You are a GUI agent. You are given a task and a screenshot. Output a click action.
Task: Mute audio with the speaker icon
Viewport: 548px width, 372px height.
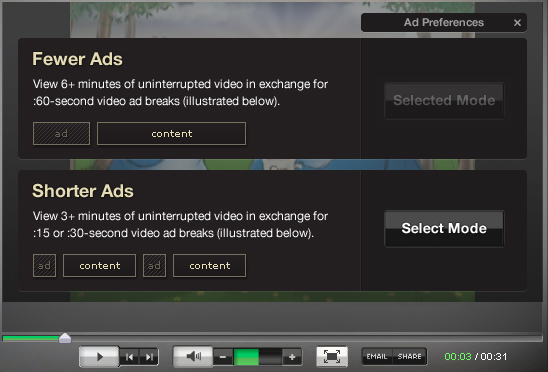pos(193,357)
